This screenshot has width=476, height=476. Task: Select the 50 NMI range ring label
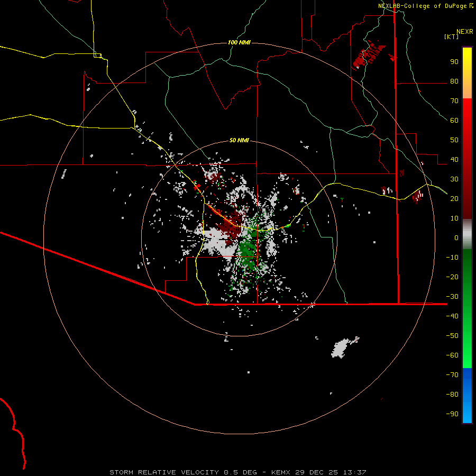[x=239, y=140]
